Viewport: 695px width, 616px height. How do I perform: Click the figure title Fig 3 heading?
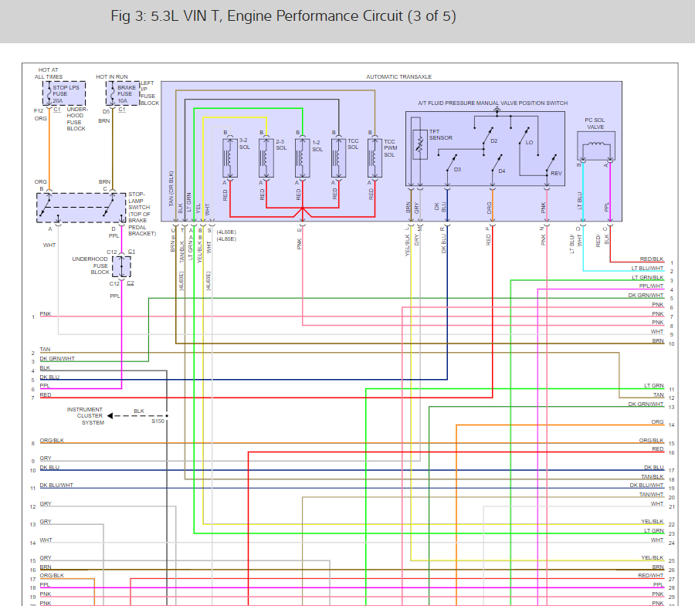(283, 16)
